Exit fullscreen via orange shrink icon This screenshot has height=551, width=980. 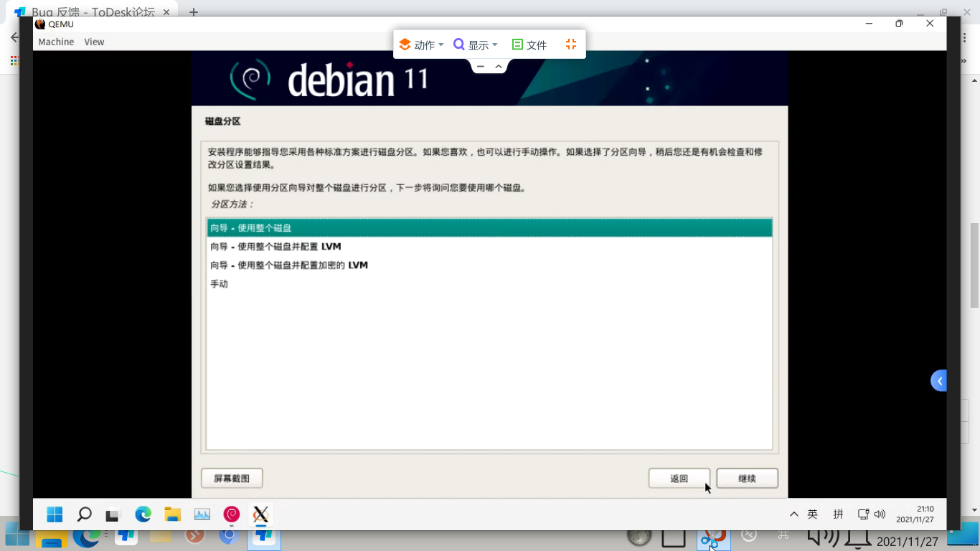(x=571, y=44)
